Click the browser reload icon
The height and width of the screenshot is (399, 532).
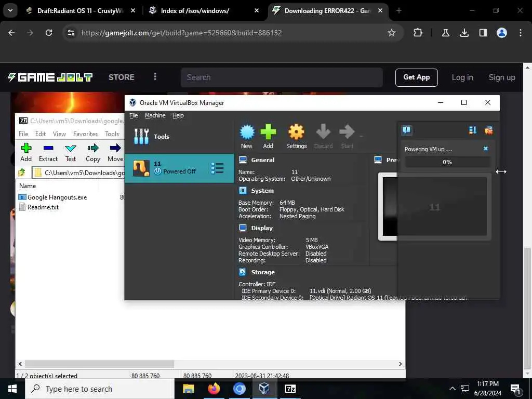(49, 33)
